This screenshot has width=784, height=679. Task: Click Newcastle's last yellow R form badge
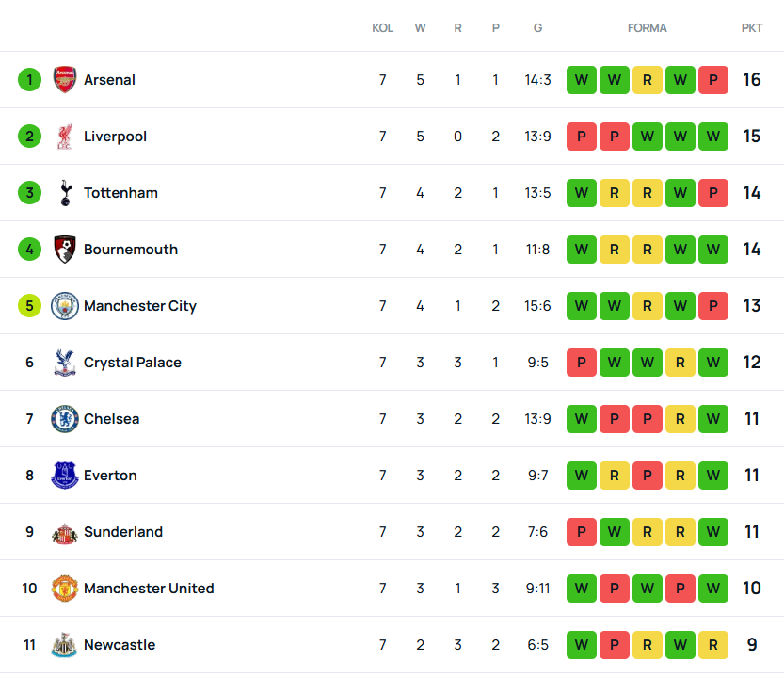click(x=712, y=645)
